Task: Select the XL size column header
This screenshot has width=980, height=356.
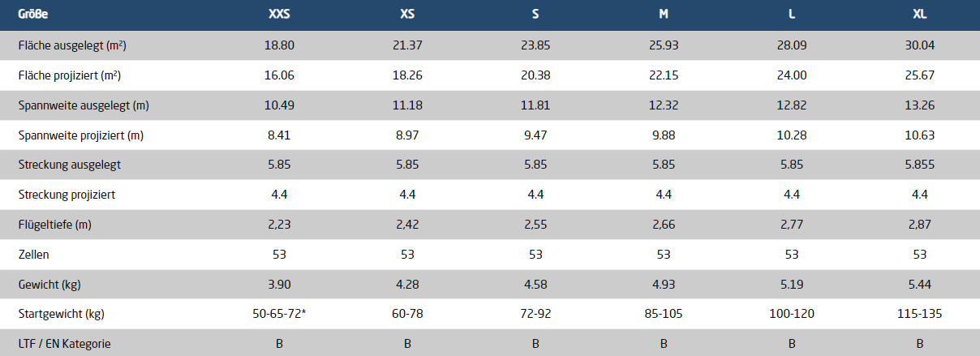Action: tap(920, 15)
